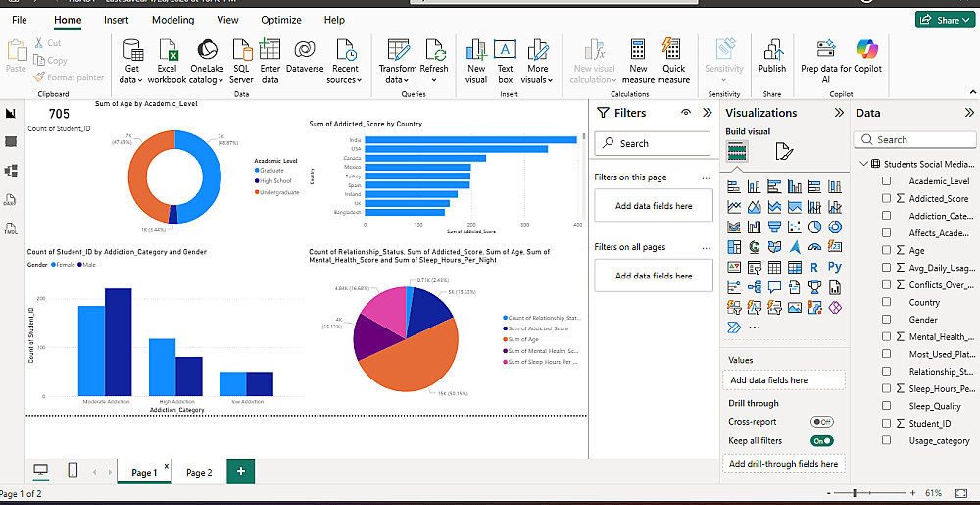Add a New visual
Screen dimensions: 980x505
click(476, 61)
